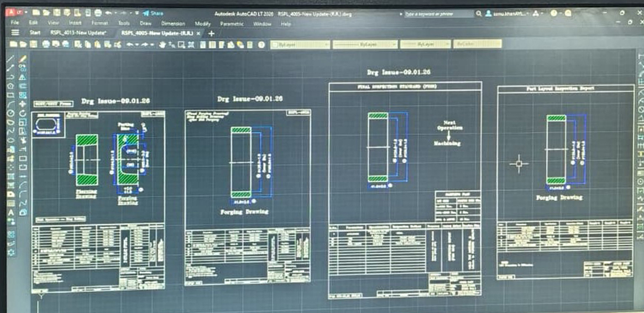Open the File menu
Viewport: 644px width, 313px height.
(14, 23)
